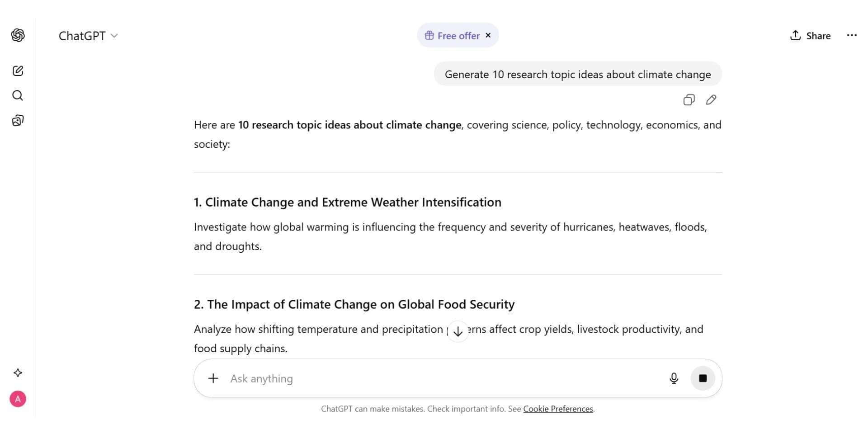Open the three-dots more options menu
The image size is (868, 434).
[x=852, y=35]
